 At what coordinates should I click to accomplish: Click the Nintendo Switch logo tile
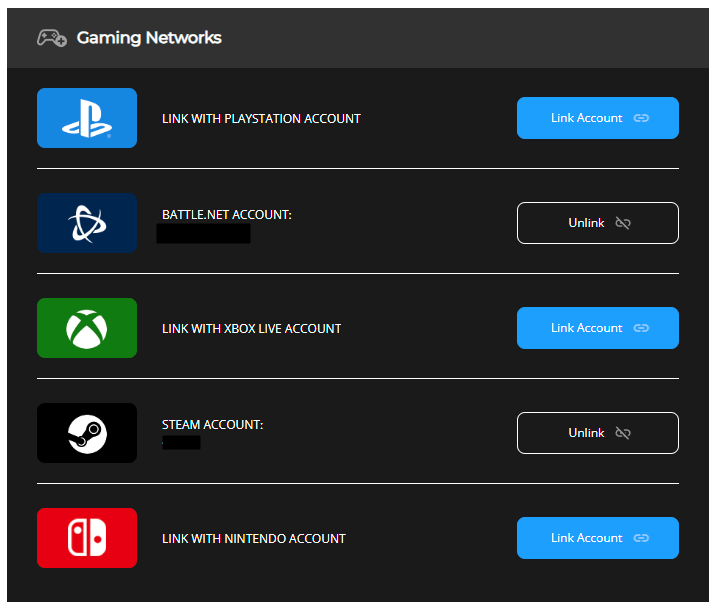coord(87,538)
